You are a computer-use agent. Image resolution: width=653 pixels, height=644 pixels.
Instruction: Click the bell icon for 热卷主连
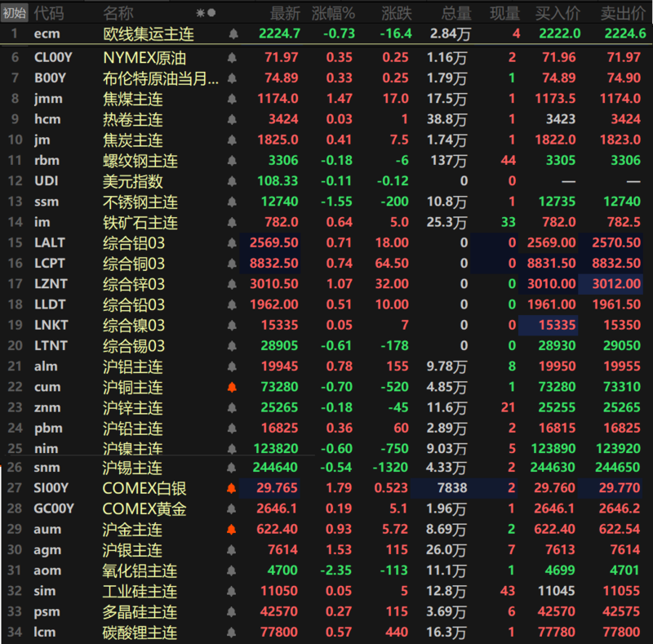tap(232, 119)
